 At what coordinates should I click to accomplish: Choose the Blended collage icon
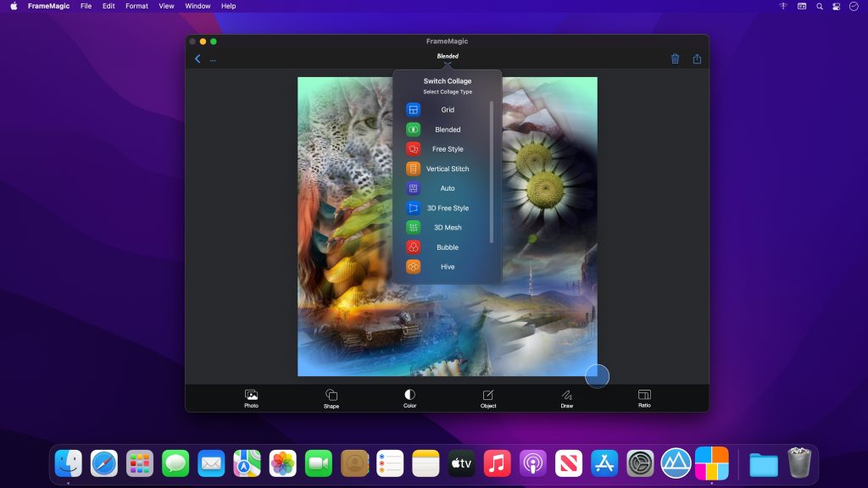413,129
